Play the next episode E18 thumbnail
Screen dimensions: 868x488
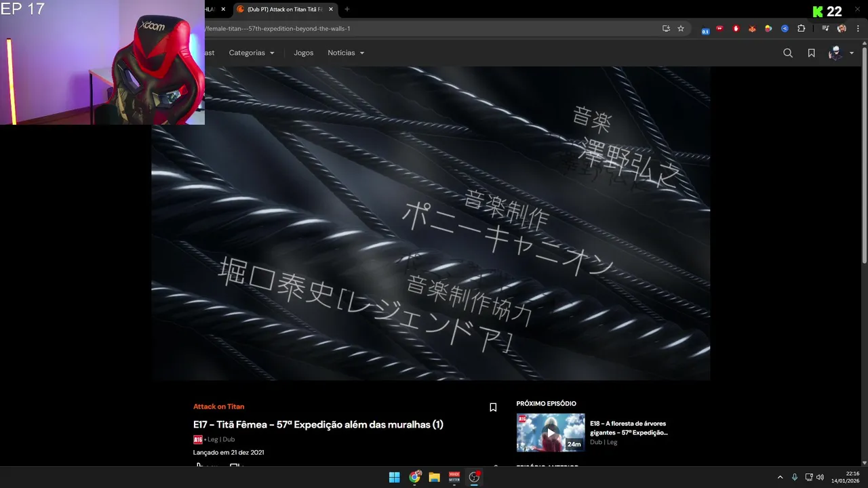click(551, 432)
